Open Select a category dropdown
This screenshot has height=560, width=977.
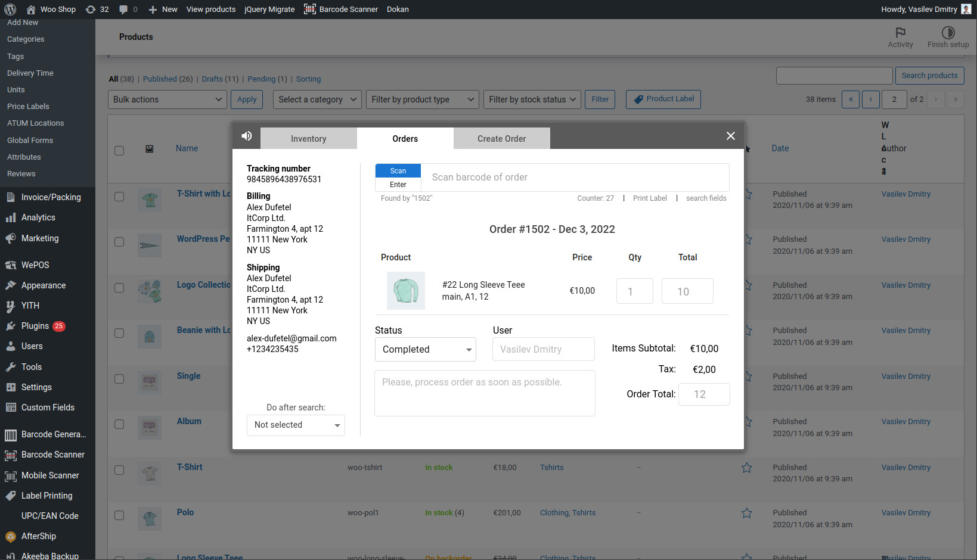click(x=317, y=99)
